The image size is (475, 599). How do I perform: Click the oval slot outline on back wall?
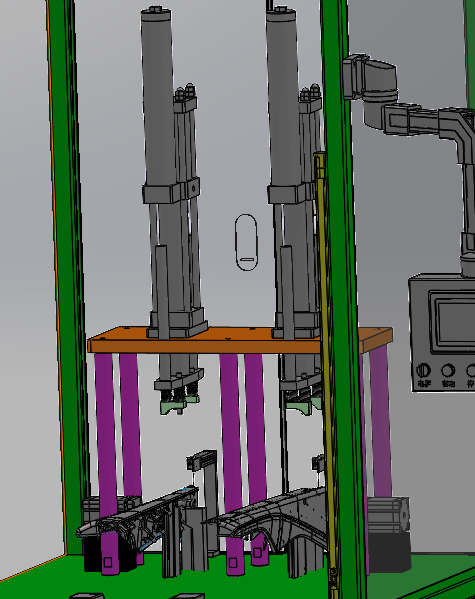[246, 243]
